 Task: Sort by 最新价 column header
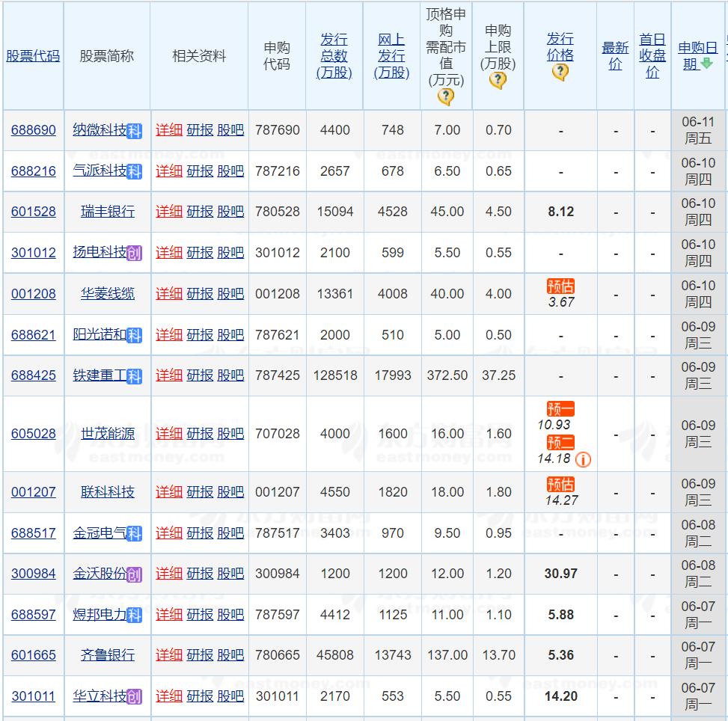[615, 56]
